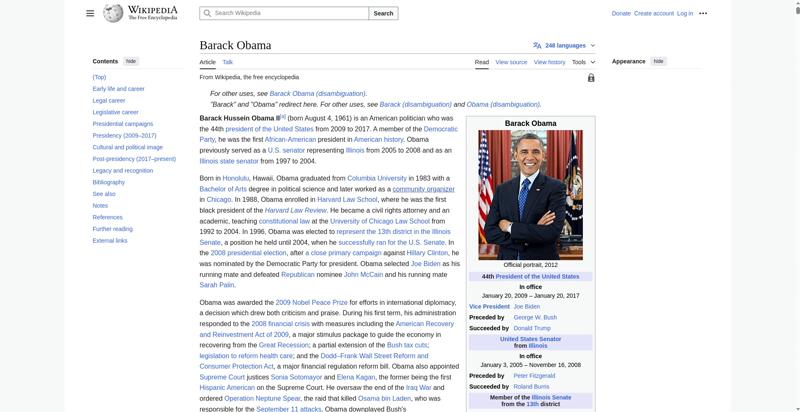
Task: Switch to the Talk tab
Action: pos(228,62)
